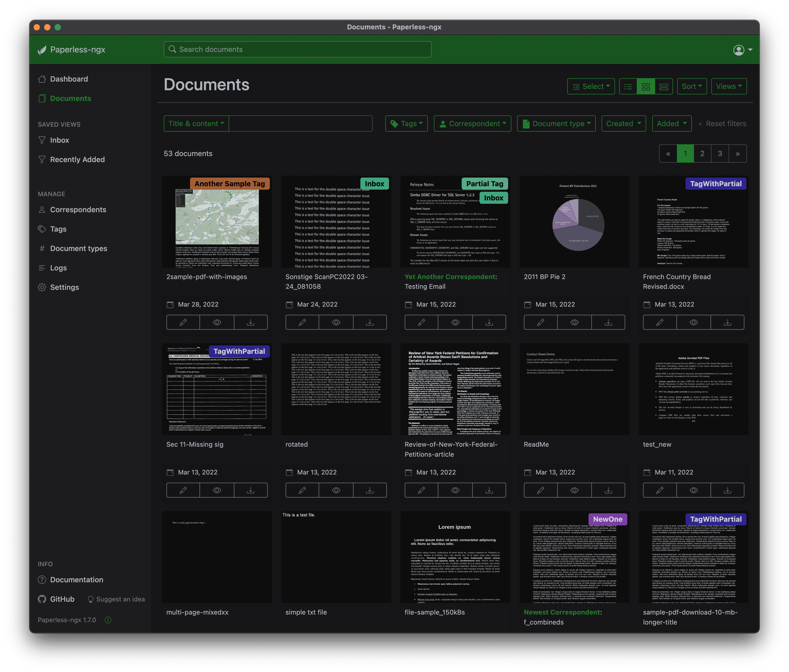
Task: Download 2011 BP Pie 2 document
Action: click(x=608, y=322)
